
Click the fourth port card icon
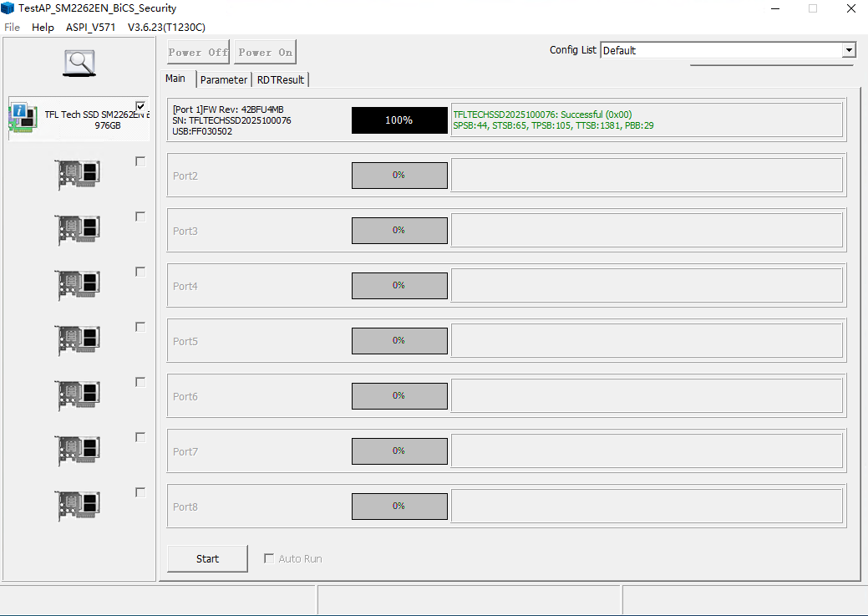point(79,285)
